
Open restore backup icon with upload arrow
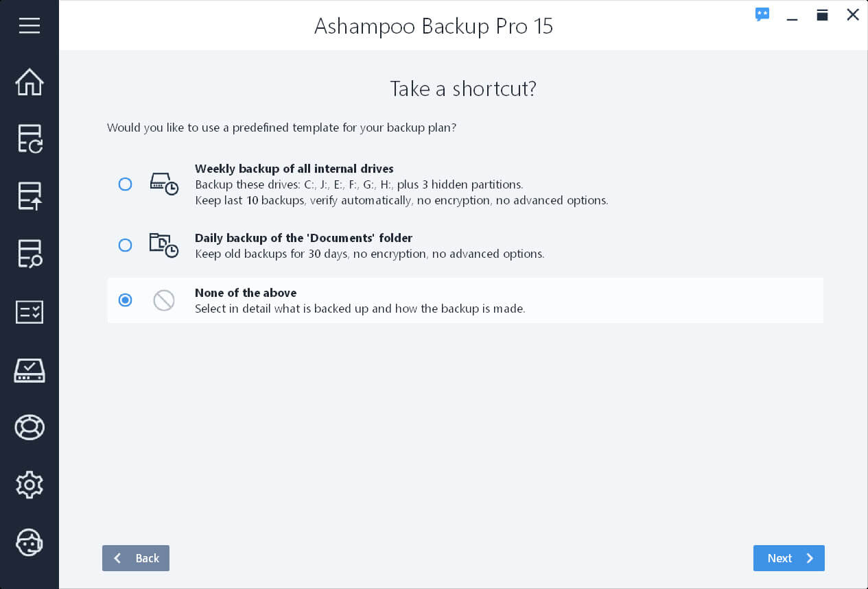click(30, 196)
